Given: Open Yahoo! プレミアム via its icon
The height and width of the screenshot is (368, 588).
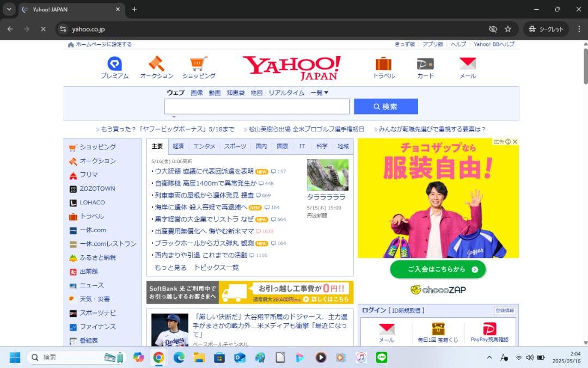Looking at the screenshot, I should pos(115,64).
